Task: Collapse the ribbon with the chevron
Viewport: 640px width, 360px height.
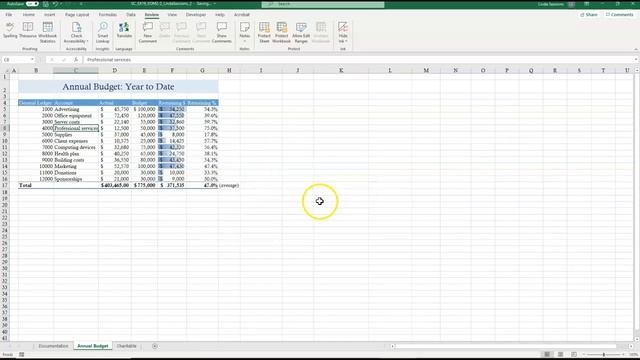Action: pyautogui.click(x=636, y=49)
